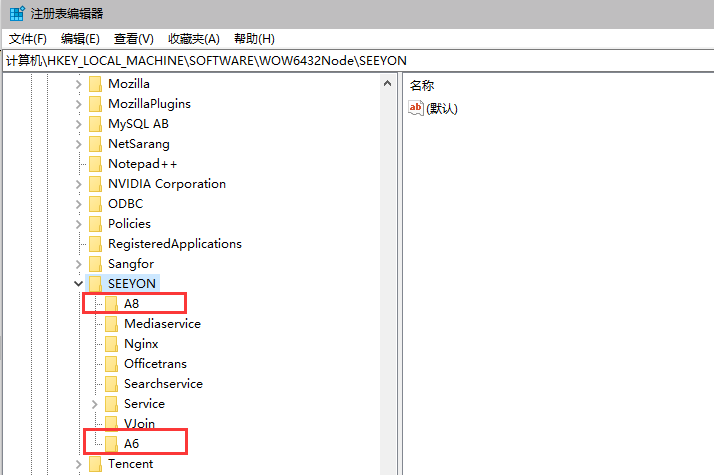Click the MozillaPlugins folder icon
The height and width of the screenshot is (475, 714).
point(96,104)
